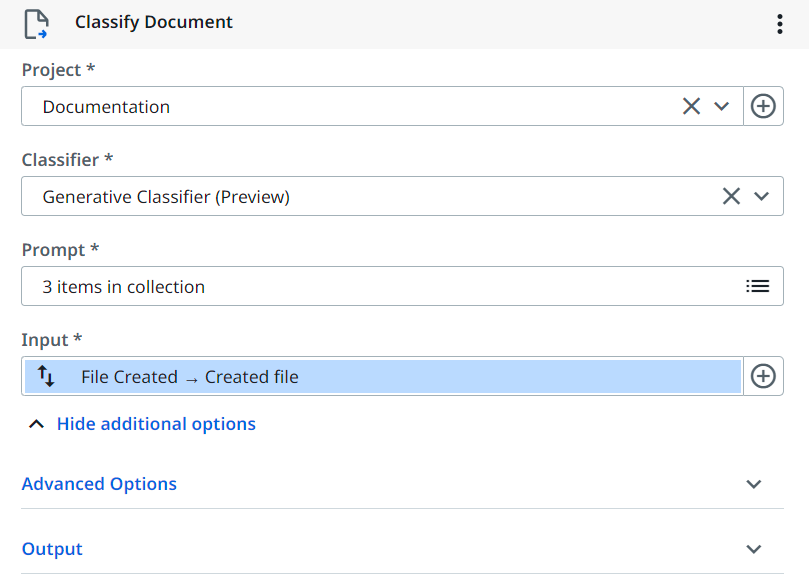Image resolution: width=809 pixels, height=588 pixels.
Task: Click the up-down arrows variable icon in Input
Action: 46,376
